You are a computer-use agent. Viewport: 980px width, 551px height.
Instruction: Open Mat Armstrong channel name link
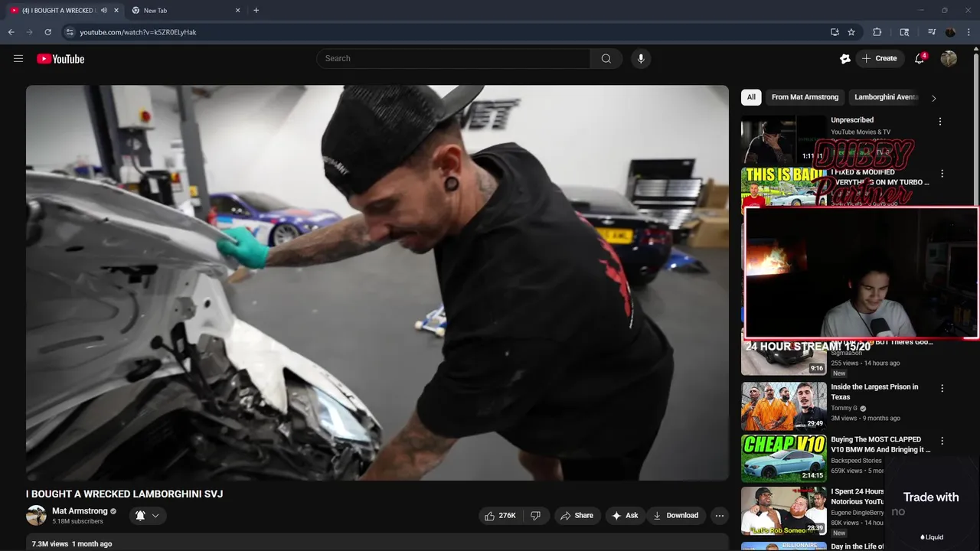click(x=80, y=510)
